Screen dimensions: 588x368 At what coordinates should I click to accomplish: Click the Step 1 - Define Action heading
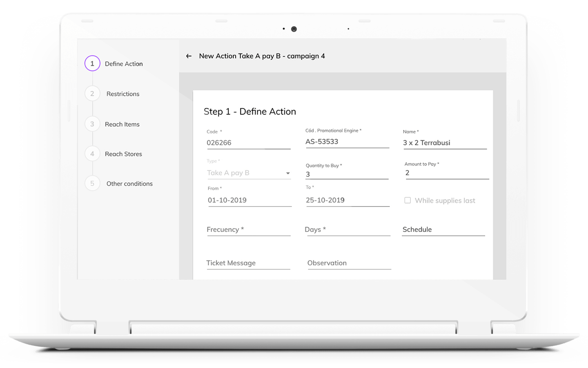pos(250,112)
